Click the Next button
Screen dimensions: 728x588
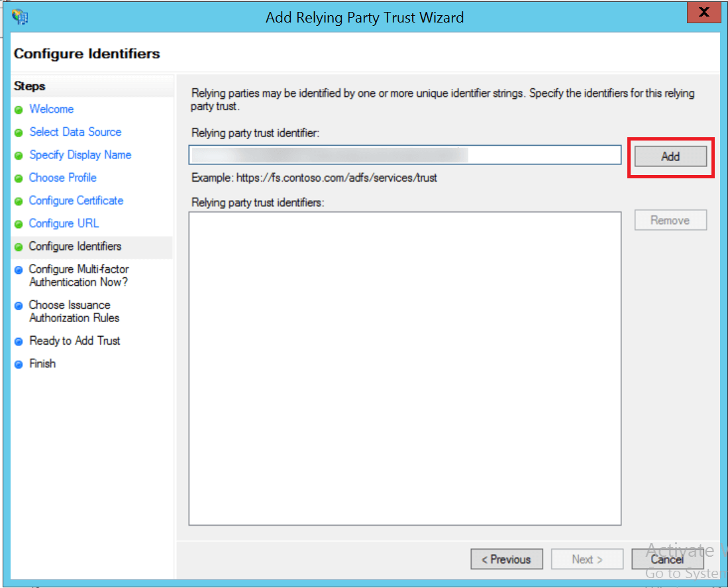(587, 559)
